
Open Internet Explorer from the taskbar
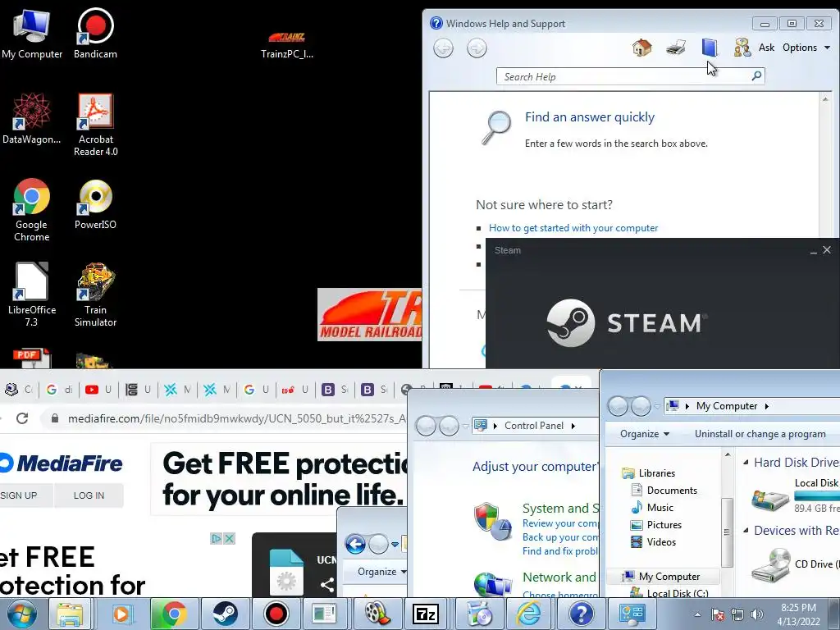pos(527,614)
